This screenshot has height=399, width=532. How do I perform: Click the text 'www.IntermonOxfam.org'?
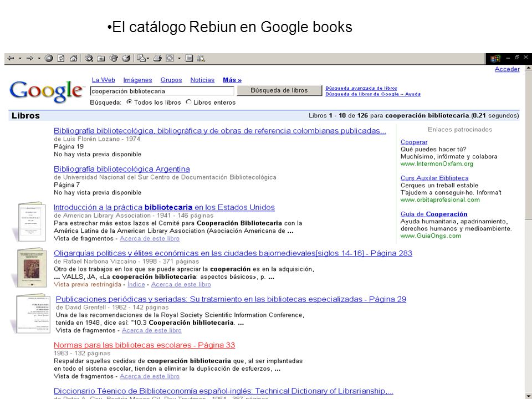437,164
